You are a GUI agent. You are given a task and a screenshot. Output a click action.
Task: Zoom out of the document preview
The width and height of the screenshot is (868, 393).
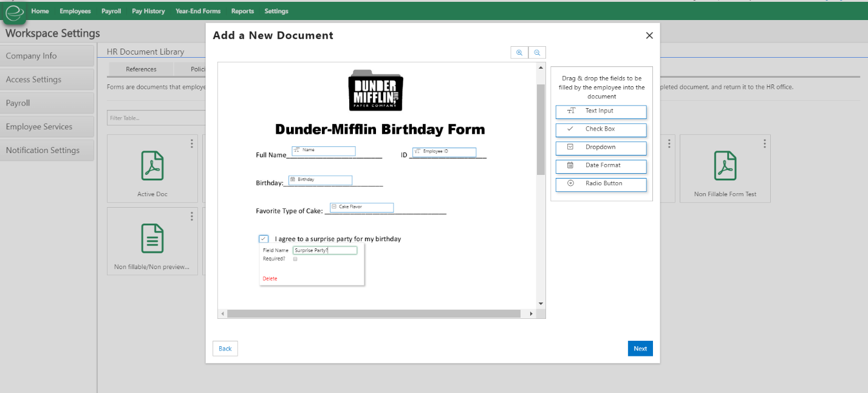coord(537,53)
